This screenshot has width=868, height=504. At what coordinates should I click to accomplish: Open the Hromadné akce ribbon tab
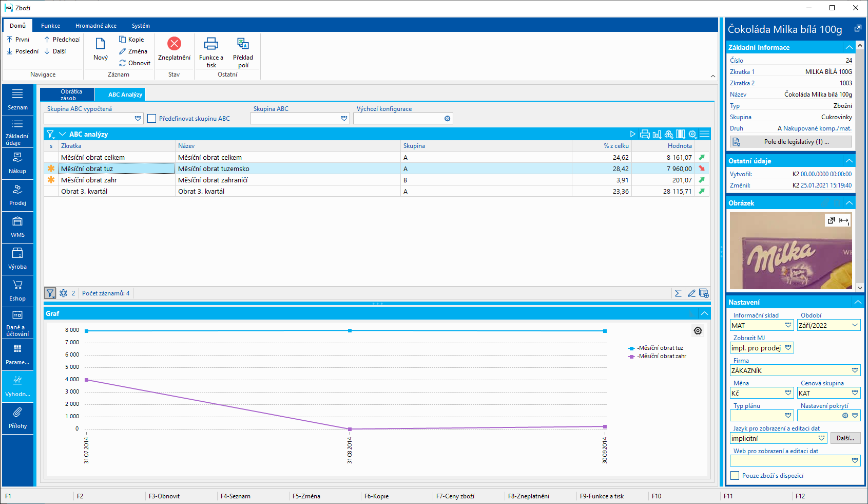(x=96, y=26)
